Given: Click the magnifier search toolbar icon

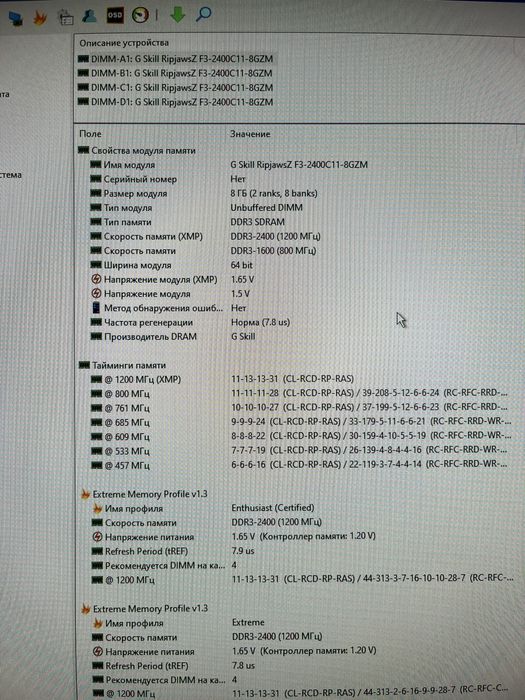Looking at the screenshot, I should coord(204,14).
